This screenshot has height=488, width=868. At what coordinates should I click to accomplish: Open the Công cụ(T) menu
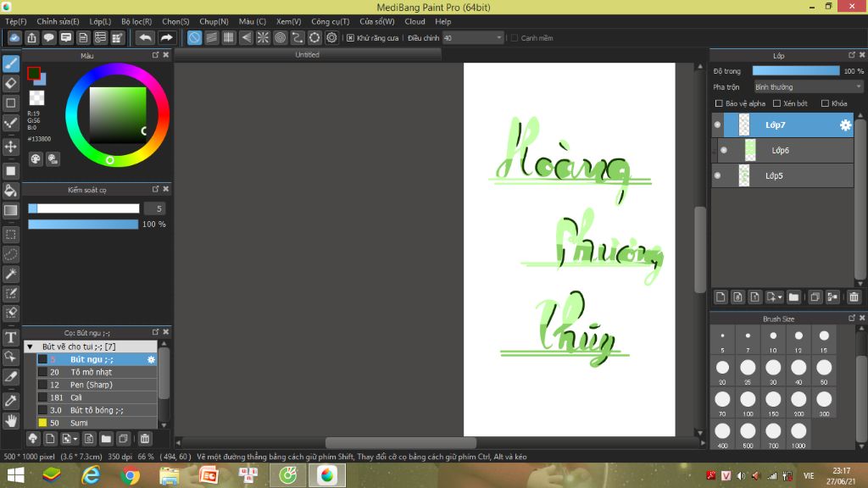330,21
